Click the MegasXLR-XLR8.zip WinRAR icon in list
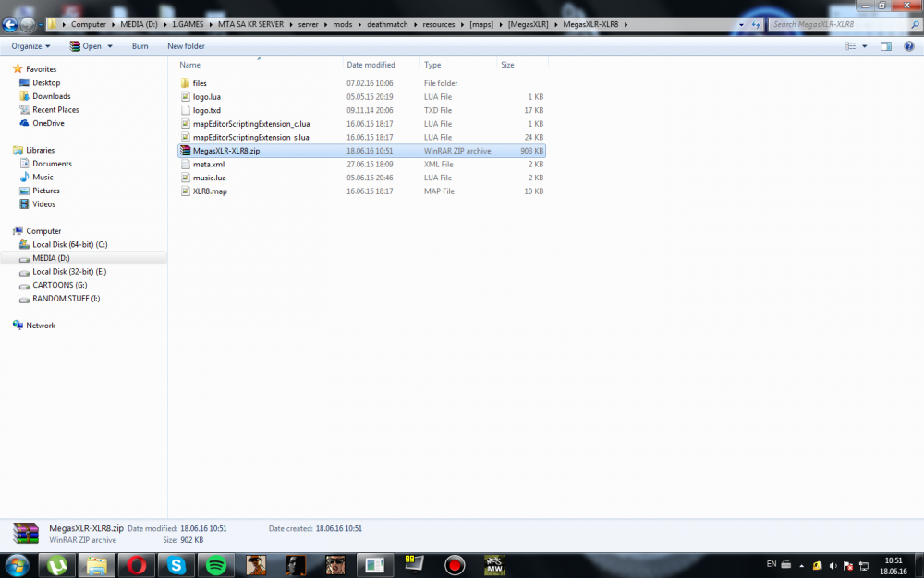Image resolution: width=924 pixels, height=578 pixels. tap(185, 151)
